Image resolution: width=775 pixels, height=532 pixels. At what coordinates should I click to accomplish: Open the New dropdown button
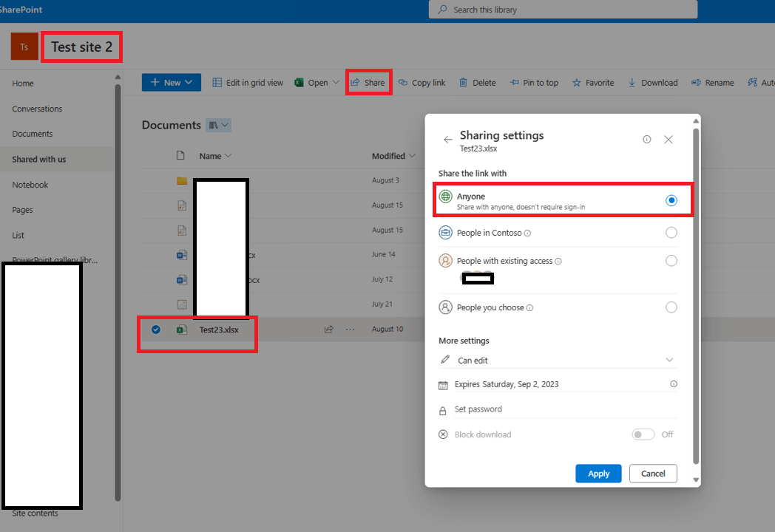click(x=171, y=83)
